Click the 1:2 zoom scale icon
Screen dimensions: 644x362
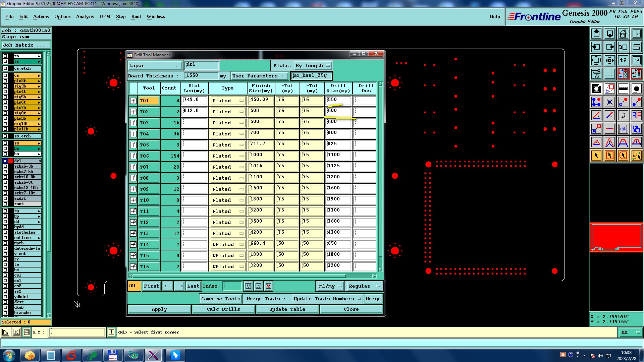[623, 61]
